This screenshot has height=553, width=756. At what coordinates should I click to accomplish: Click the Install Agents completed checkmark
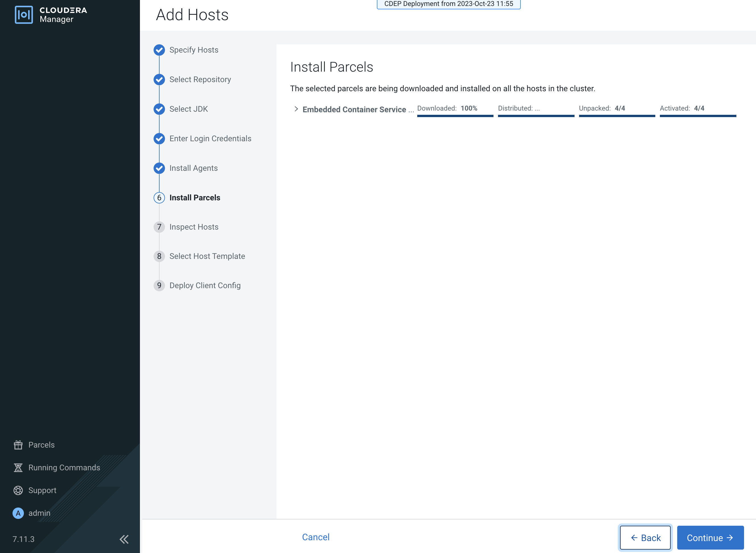click(159, 168)
